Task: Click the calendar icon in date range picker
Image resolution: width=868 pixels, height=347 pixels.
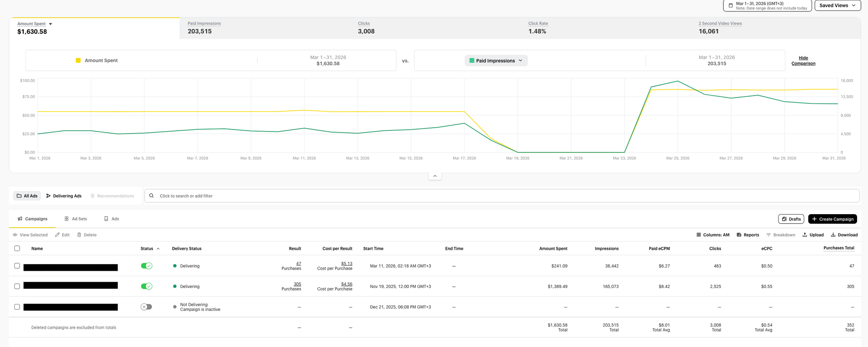Action: 730,6
